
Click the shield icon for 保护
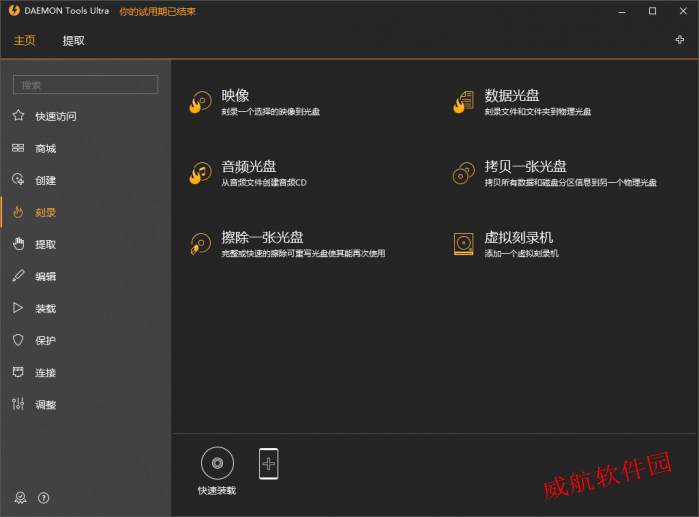pyautogui.click(x=18, y=340)
